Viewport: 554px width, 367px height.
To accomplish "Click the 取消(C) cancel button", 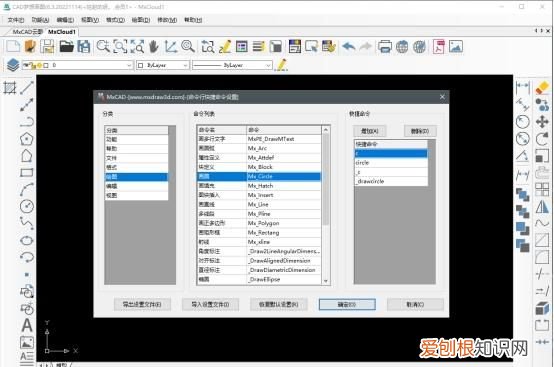I will [415, 304].
